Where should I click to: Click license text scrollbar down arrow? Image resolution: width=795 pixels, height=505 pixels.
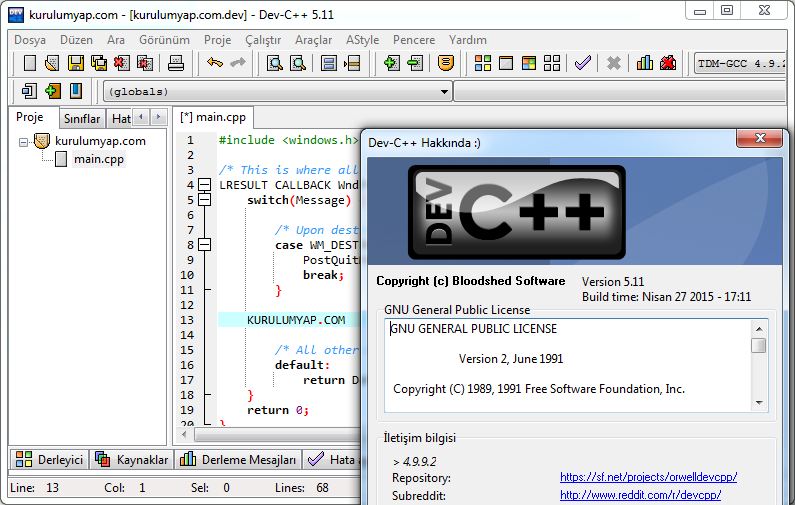coord(759,403)
